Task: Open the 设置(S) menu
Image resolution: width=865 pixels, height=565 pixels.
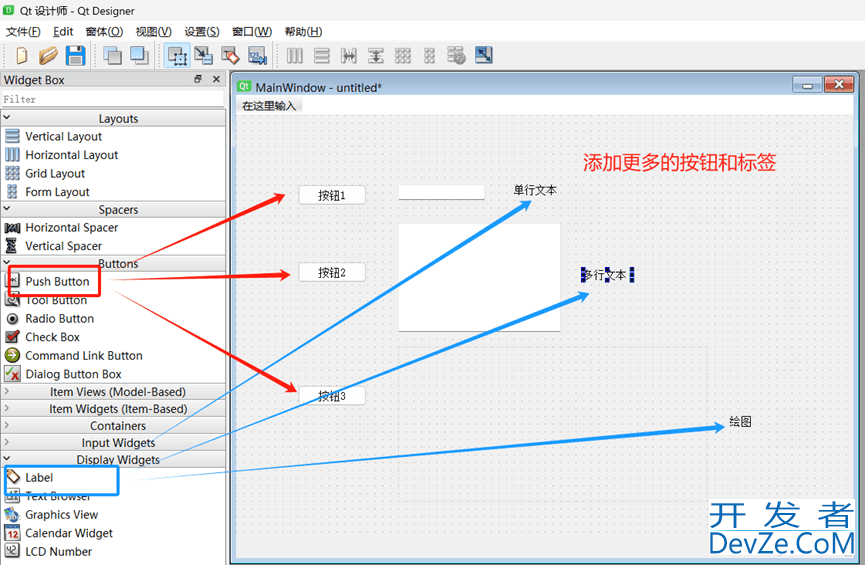Action: (202, 31)
